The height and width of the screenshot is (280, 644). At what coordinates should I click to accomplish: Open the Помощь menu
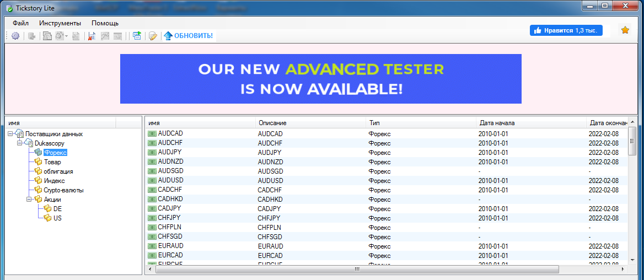(x=105, y=23)
